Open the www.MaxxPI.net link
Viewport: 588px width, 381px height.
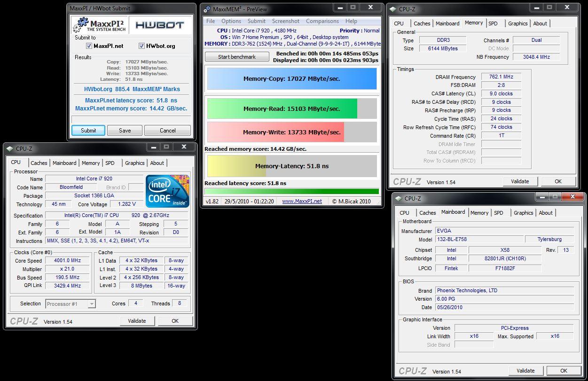[302, 201]
